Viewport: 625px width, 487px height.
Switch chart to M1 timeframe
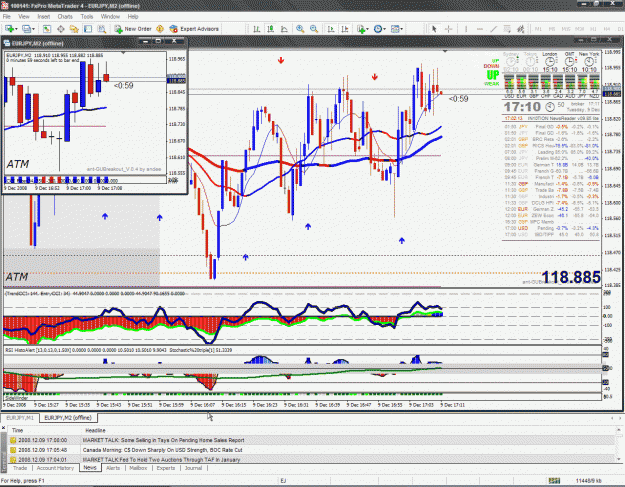pos(538,29)
